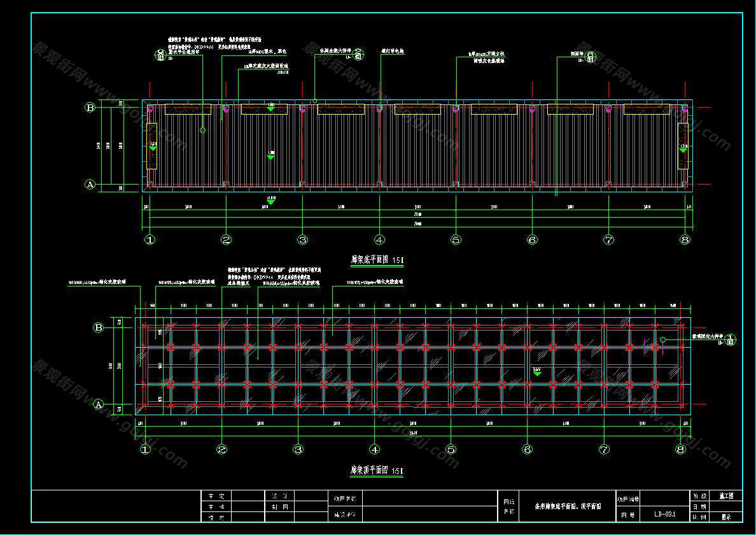
Task: Select the 施工图 cell in the title block
Action: click(x=726, y=495)
